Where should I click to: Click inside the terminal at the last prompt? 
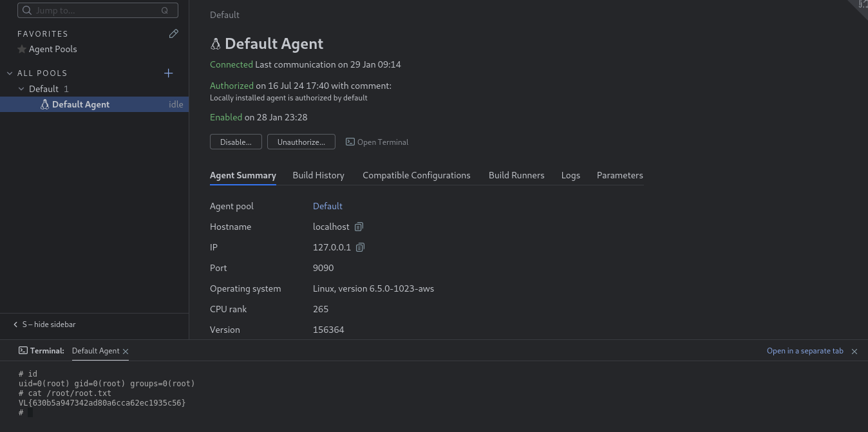(30, 413)
